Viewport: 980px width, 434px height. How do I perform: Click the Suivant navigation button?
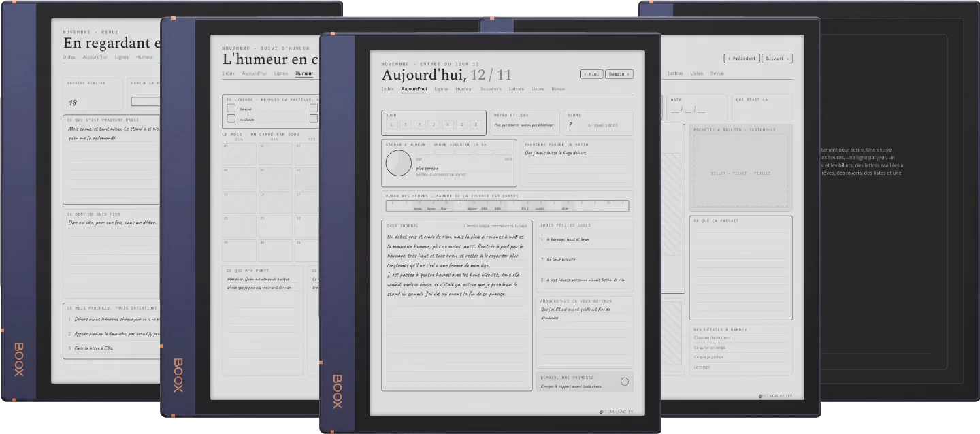(x=777, y=59)
